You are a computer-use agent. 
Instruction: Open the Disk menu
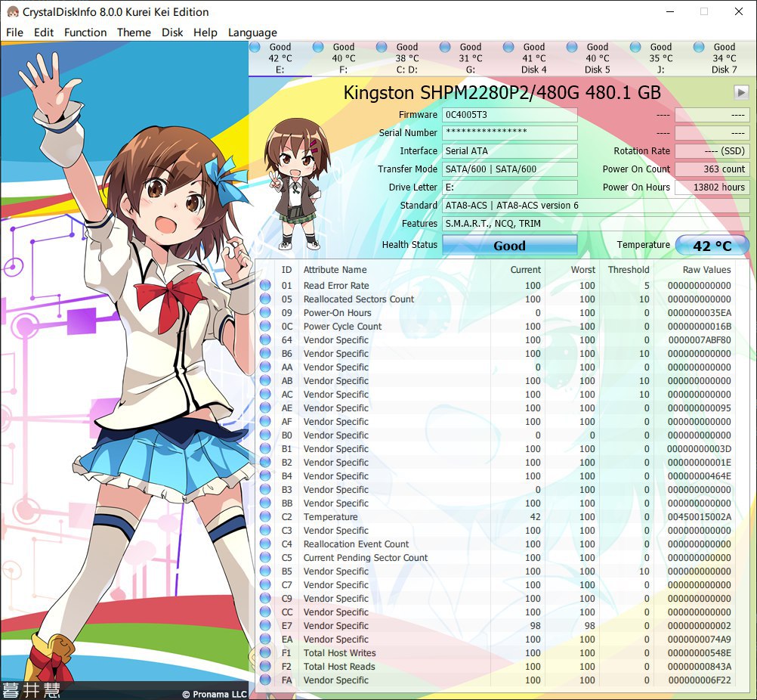172,33
